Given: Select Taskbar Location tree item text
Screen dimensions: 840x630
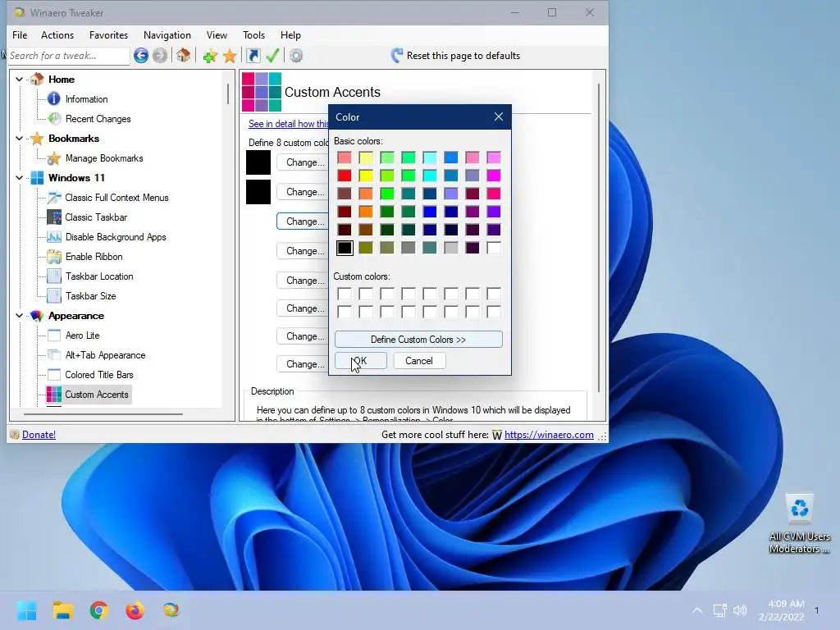Looking at the screenshot, I should (99, 276).
